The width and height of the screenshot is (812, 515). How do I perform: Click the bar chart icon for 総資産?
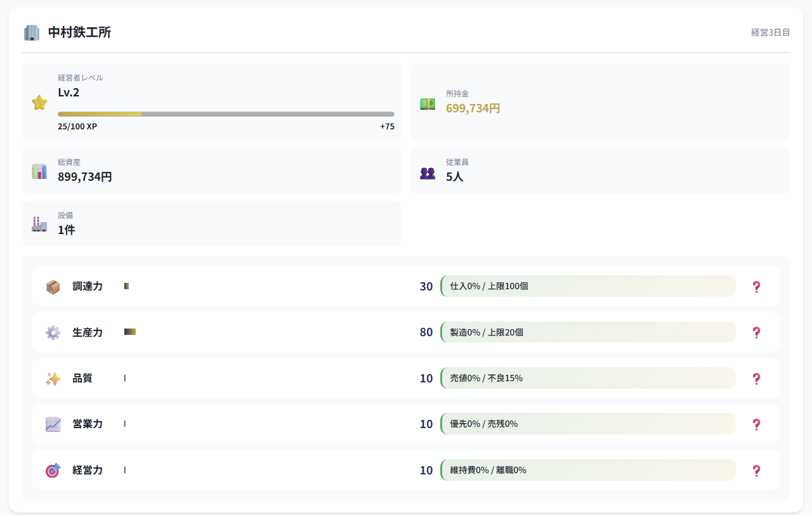[x=39, y=171]
